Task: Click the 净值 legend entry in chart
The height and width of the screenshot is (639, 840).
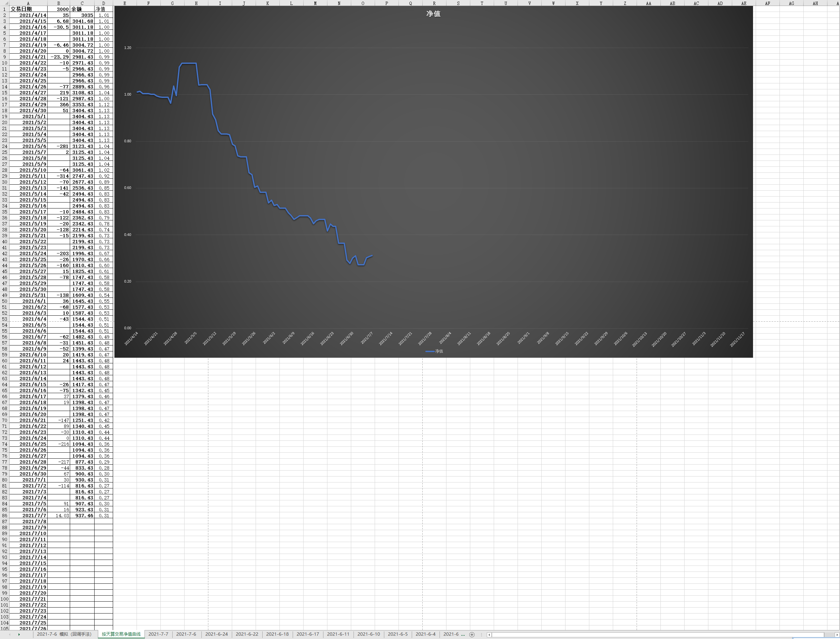Action: pyautogui.click(x=435, y=351)
